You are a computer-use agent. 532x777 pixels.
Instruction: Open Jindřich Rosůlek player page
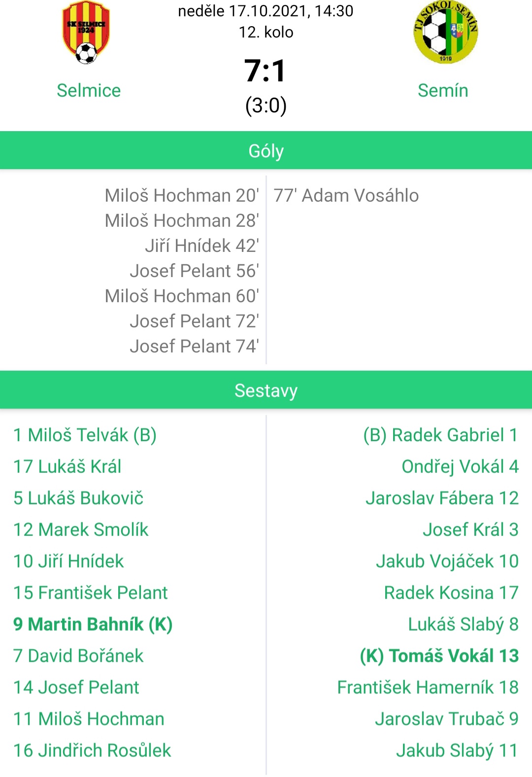pos(92,750)
